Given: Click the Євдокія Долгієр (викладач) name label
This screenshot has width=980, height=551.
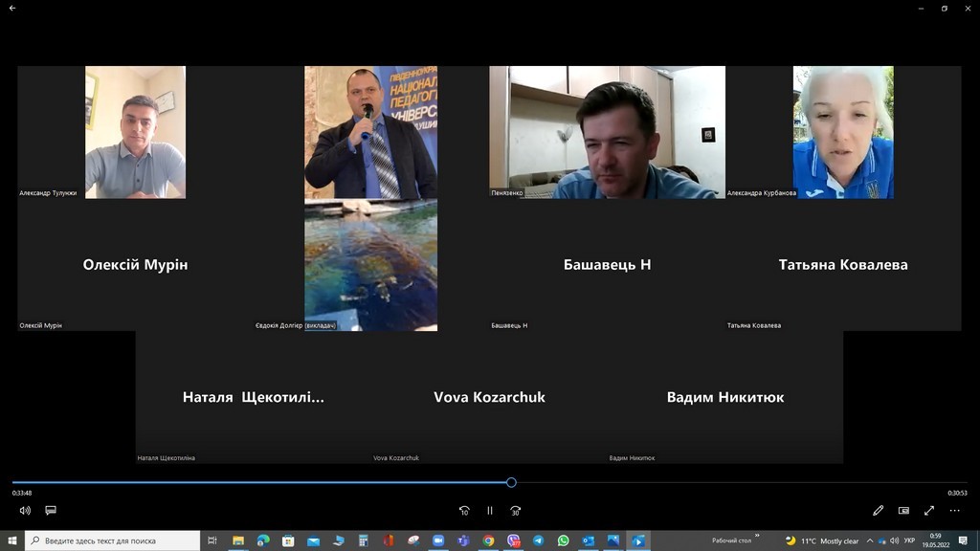Looking at the screenshot, I should click(x=296, y=325).
